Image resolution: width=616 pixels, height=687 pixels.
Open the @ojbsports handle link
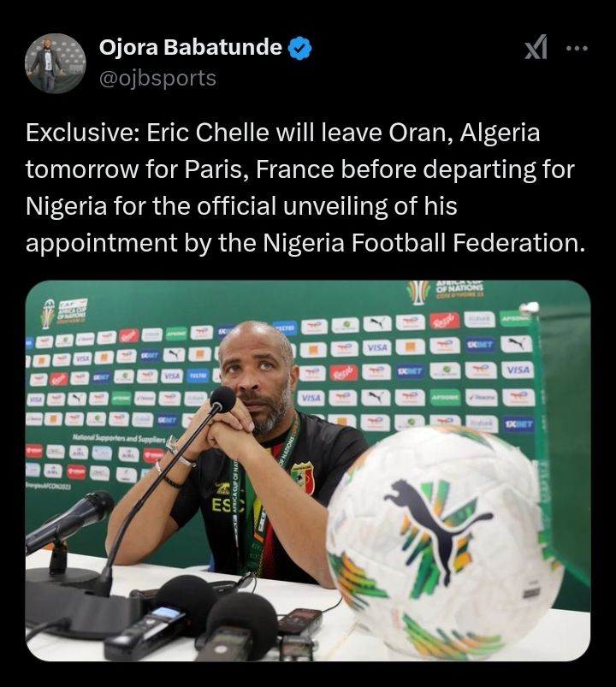tap(157, 79)
